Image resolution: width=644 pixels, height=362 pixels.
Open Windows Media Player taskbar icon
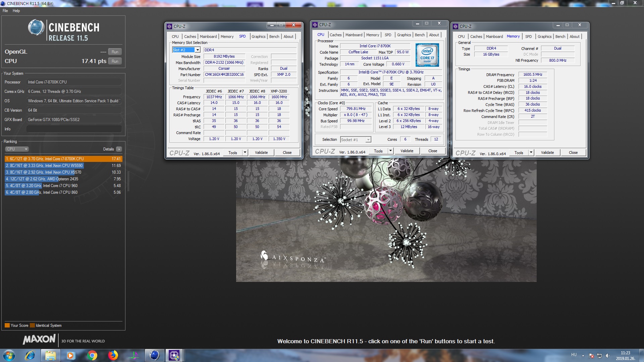71,355
